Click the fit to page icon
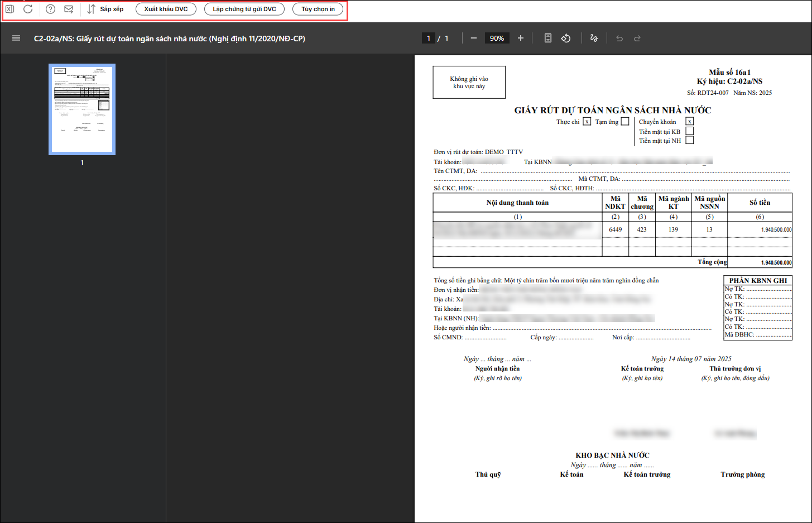The width and height of the screenshot is (812, 523). 548,38
